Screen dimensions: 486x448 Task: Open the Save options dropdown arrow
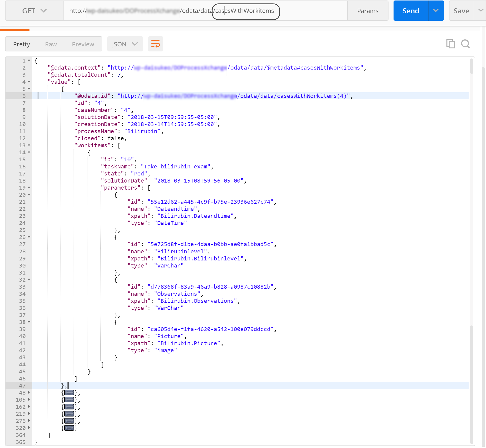[480, 11]
